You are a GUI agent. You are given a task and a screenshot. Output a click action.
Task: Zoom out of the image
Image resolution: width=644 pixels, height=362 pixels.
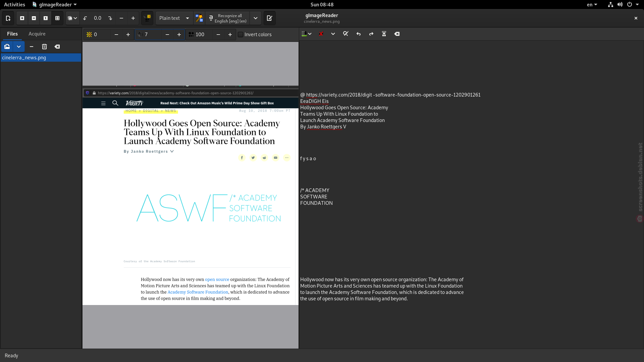tap(34, 18)
